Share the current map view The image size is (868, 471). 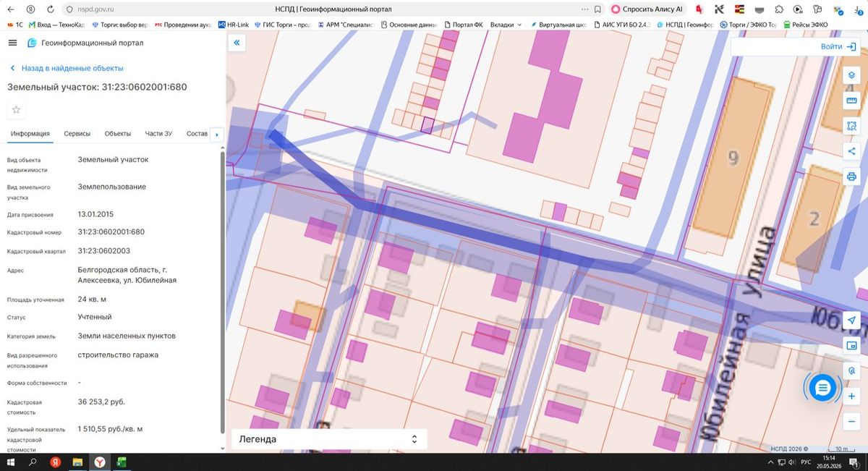851,151
